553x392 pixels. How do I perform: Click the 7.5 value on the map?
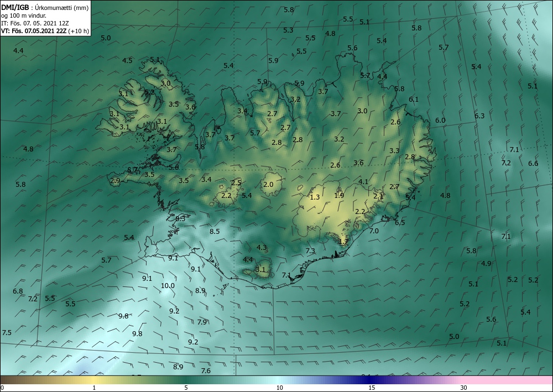7,332
